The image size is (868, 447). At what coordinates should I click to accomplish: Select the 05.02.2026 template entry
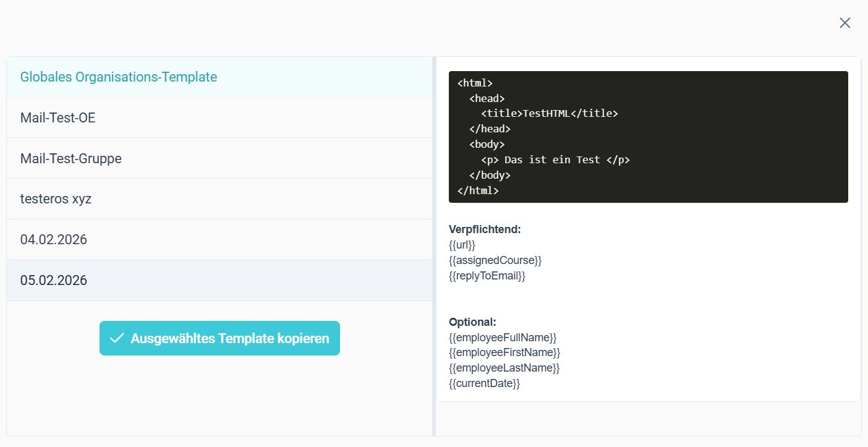coord(219,281)
